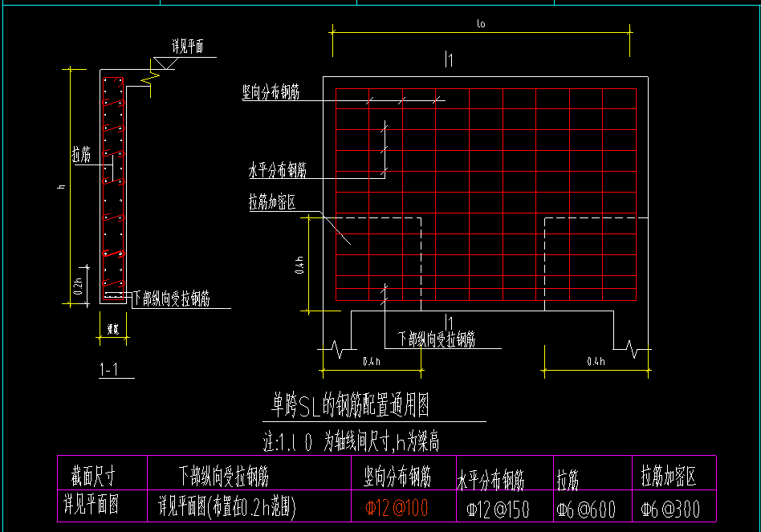Viewport: 761px width, 532px height.
Task: Select the 水平分布钢筋 annotation text
Action: [278, 170]
